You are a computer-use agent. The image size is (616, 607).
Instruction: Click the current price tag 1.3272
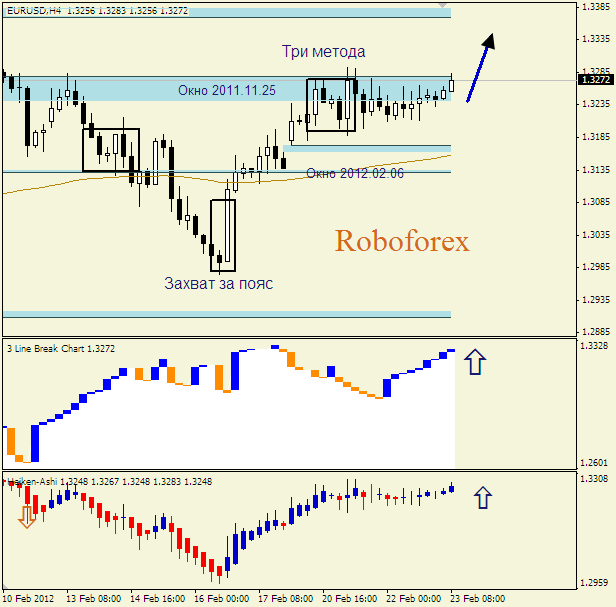[x=595, y=80]
